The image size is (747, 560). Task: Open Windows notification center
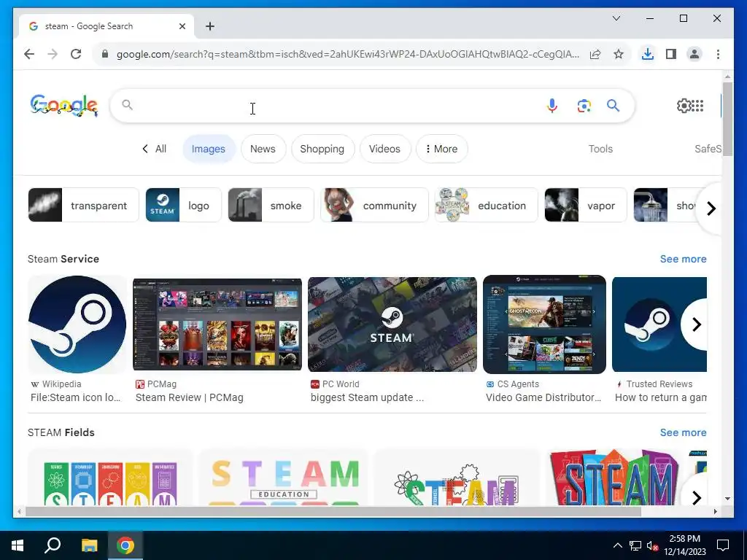(x=723, y=545)
